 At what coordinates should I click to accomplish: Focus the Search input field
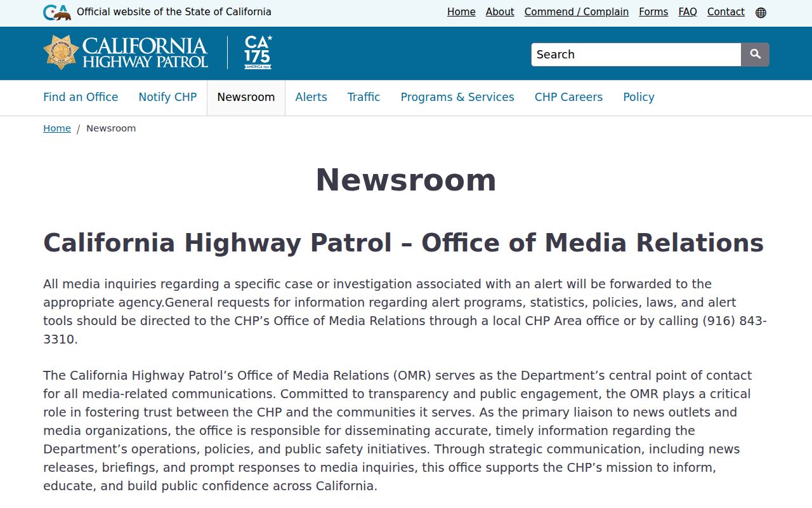tap(636, 55)
